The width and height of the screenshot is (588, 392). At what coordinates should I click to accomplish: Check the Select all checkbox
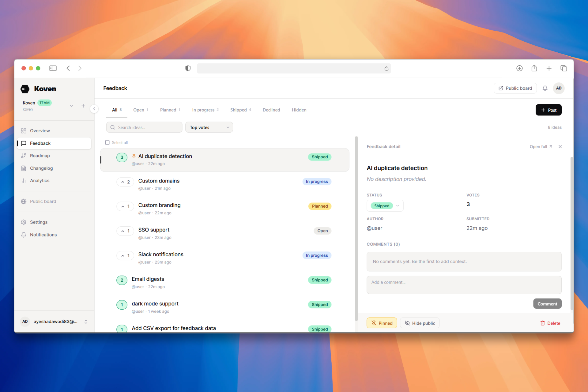coord(107,143)
